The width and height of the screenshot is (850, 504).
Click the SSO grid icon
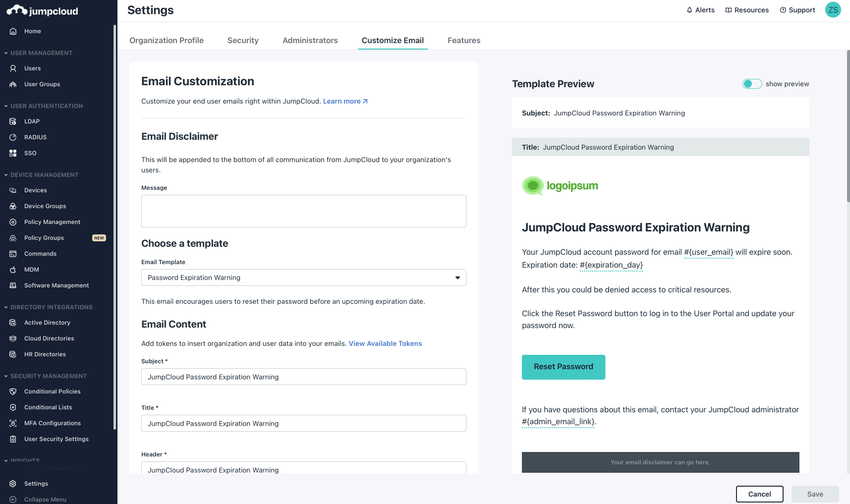(x=13, y=153)
